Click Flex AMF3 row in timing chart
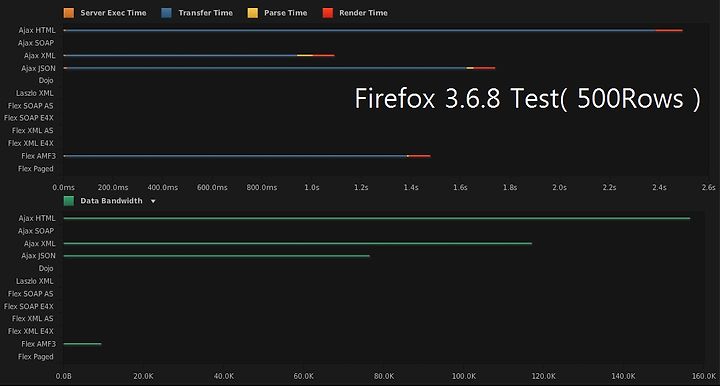 [x=38, y=156]
